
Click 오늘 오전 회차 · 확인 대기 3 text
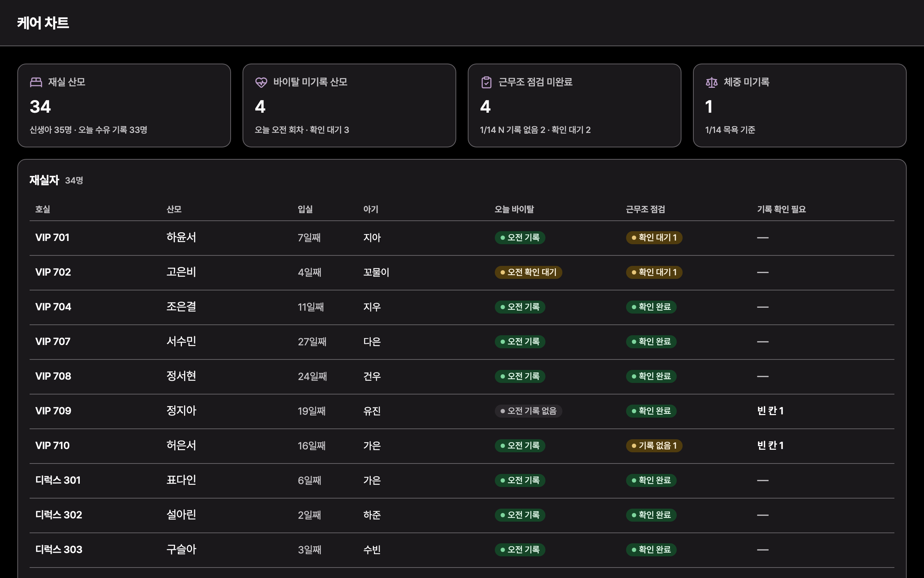point(302,130)
